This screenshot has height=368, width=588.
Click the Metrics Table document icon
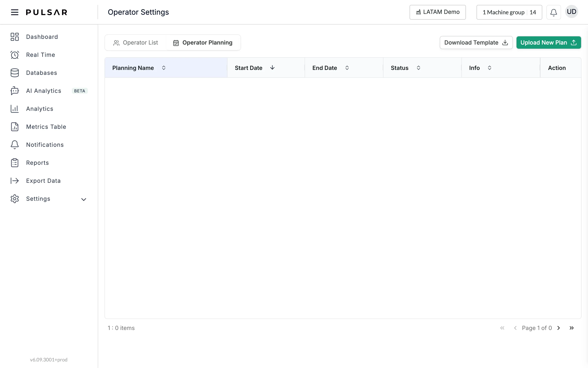click(14, 127)
